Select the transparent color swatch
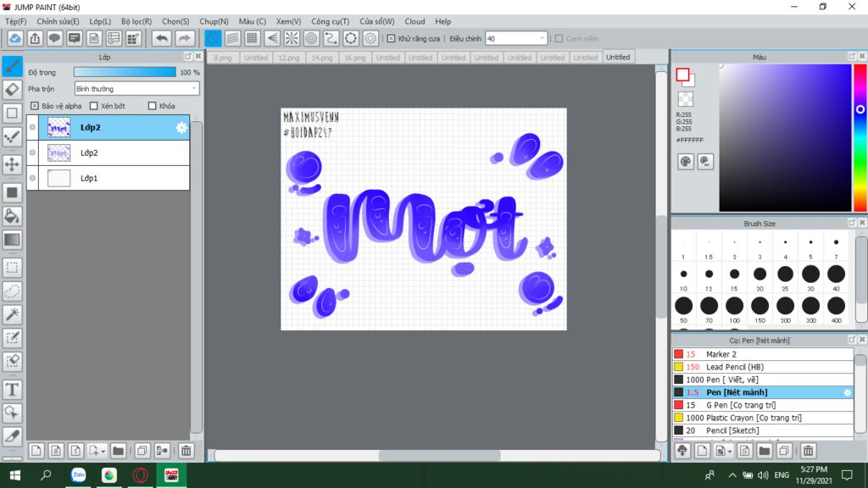 click(685, 99)
